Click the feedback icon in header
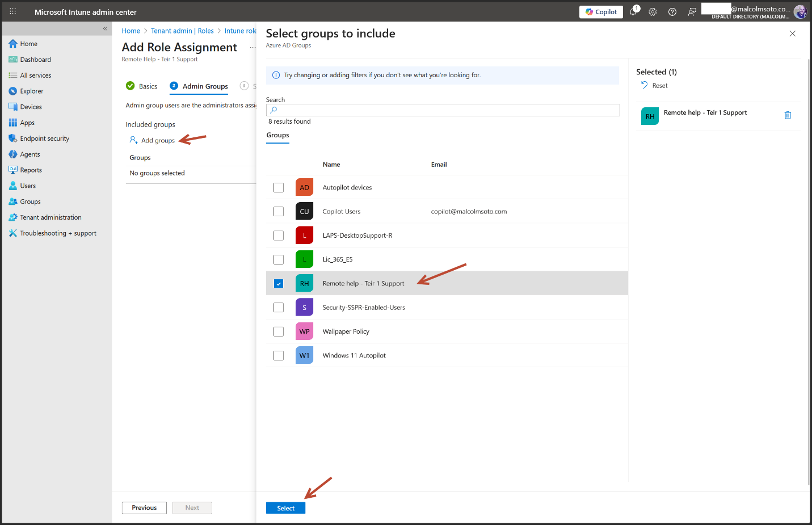This screenshot has height=525, width=812. [692, 12]
